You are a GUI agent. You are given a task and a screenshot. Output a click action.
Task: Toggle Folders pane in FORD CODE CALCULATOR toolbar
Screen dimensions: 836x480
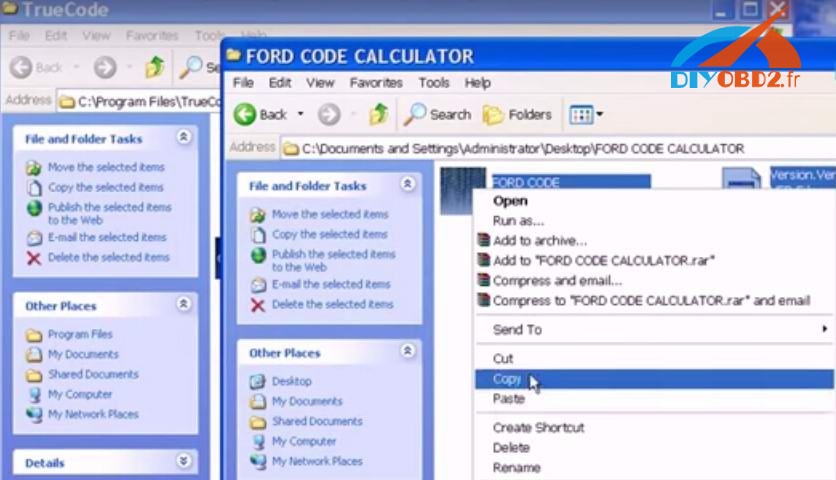pyautogui.click(x=517, y=114)
